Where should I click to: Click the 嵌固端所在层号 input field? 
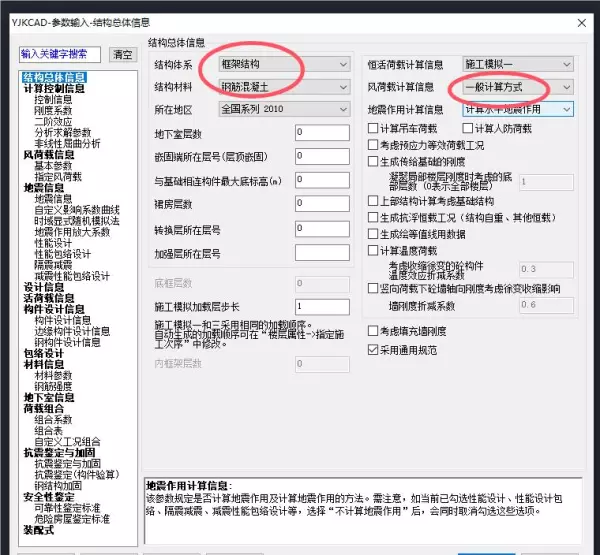coord(322,157)
